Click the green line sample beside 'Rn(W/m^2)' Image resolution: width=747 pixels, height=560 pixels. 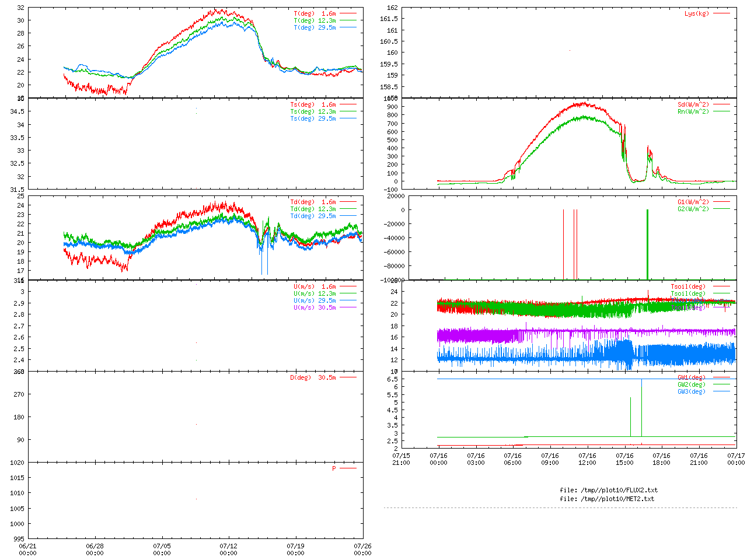click(x=721, y=111)
